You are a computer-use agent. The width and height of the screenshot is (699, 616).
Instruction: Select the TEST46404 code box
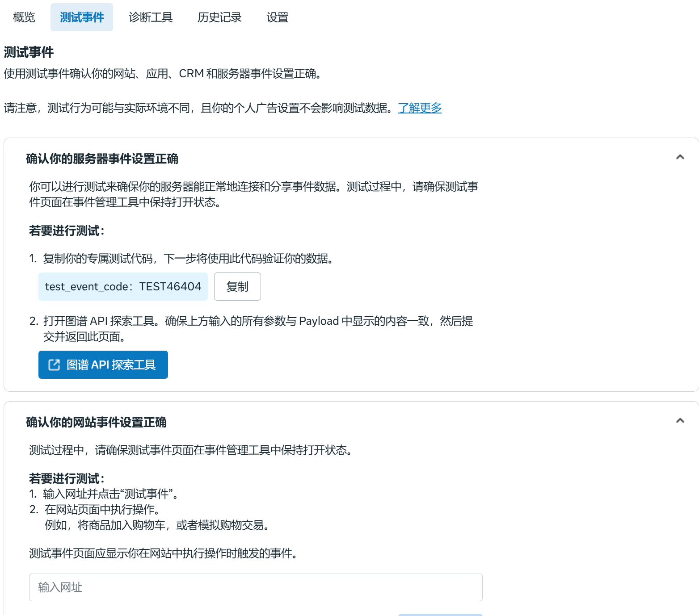122,286
